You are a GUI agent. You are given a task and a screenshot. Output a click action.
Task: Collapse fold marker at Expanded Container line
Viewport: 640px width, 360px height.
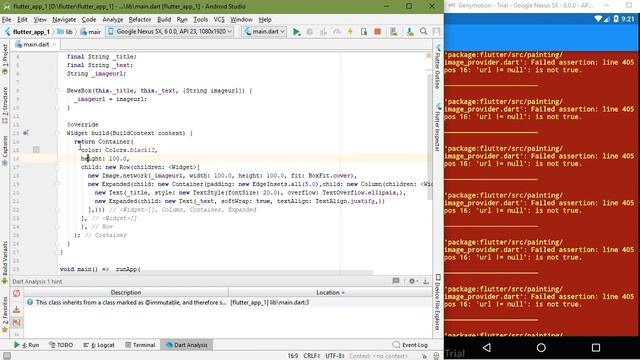click(58, 184)
